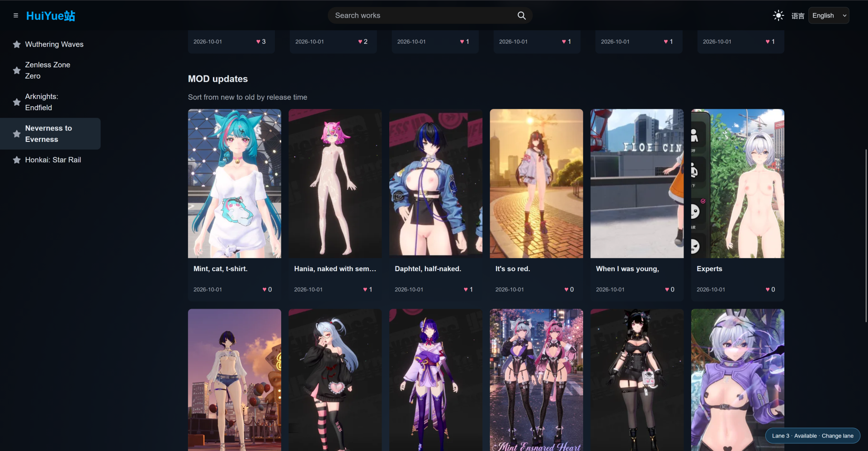Open the FLOE CIN rooftop thumbnail
The width and height of the screenshot is (868, 451).
pos(637,183)
